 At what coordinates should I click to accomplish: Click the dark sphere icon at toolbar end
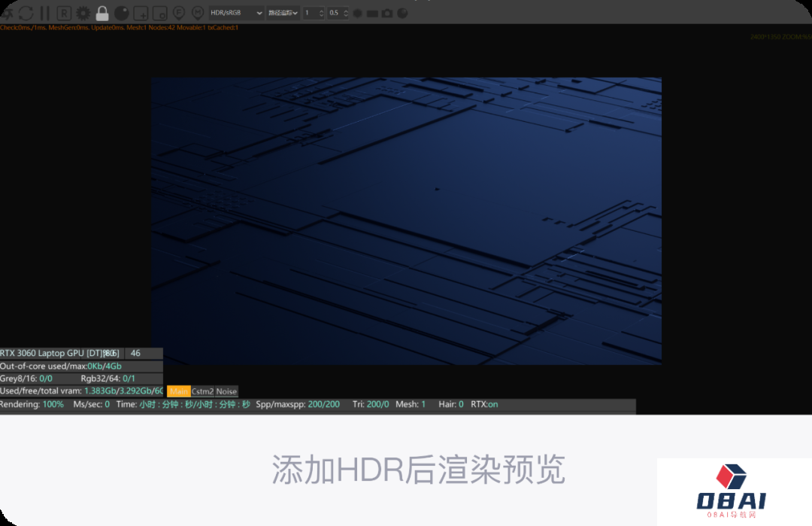click(x=402, y=13)
